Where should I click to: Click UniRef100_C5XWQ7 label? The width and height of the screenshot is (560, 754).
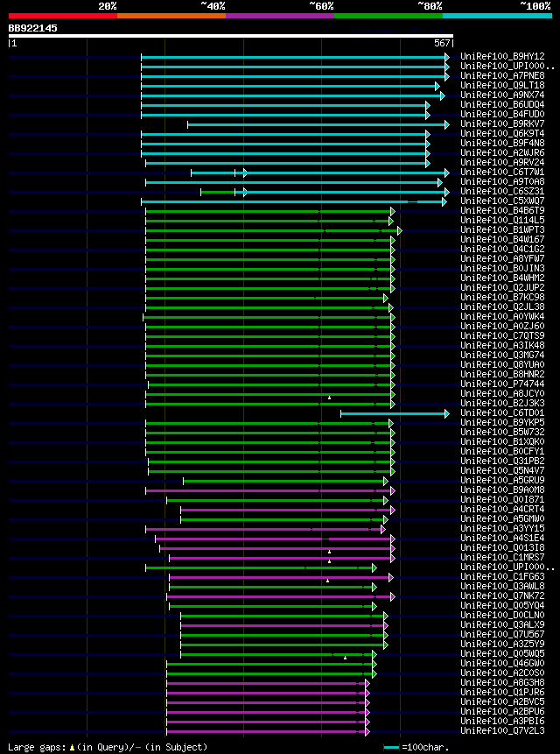pyautogui.click(x=502, y=201)
